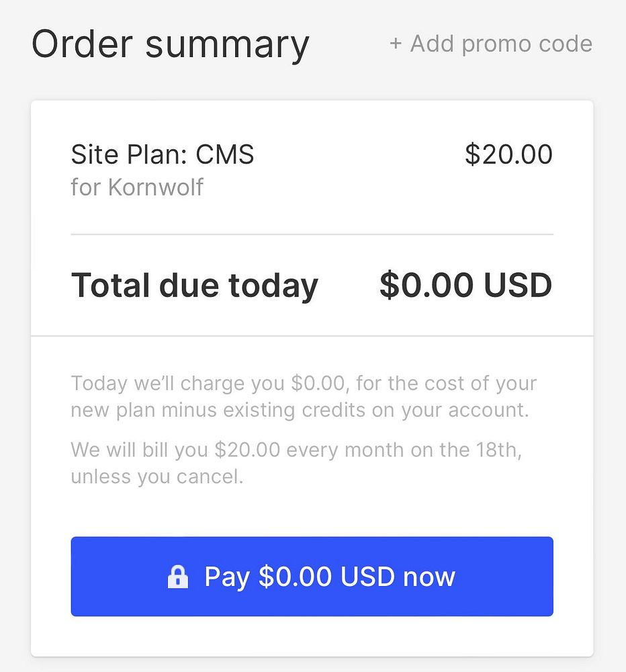Click the Order summary heading
Screen dimensions: 626x672
pyautogui.click(x=170, y=44)
